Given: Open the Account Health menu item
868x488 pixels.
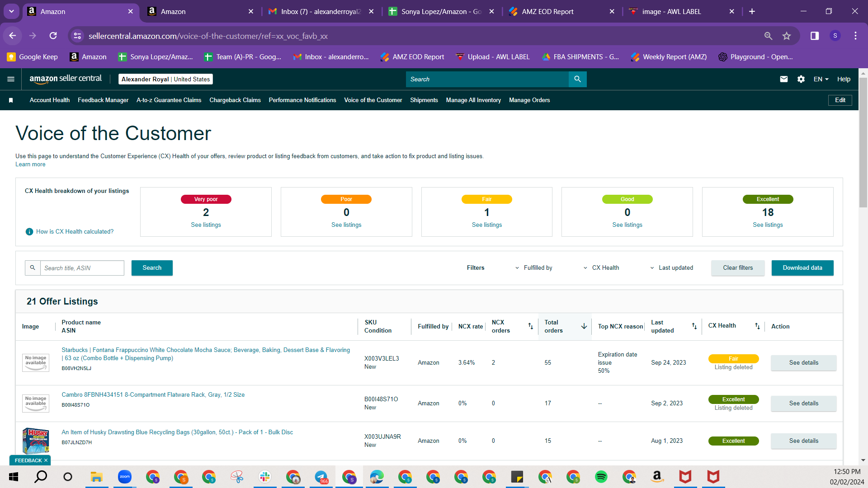Looking at the screenshot, I should (x=50, y=100).
